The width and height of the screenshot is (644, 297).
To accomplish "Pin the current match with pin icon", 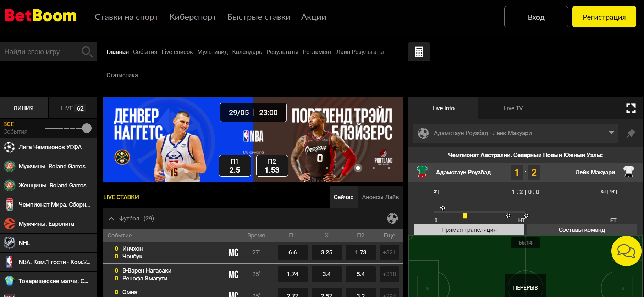I will point(631,133).
